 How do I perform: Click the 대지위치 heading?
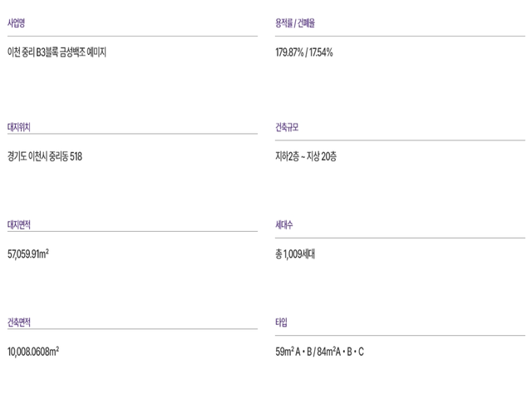(x=18, y=127)
